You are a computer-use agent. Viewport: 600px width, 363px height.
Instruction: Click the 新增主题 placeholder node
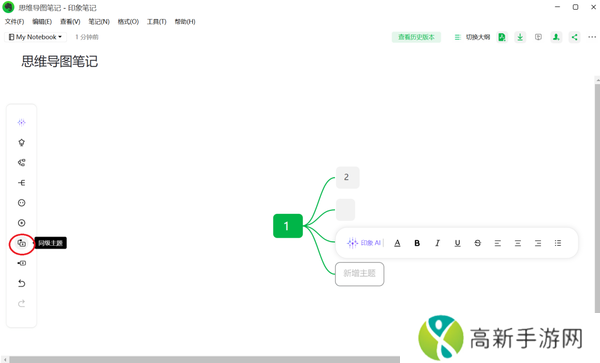coord(359,274)
